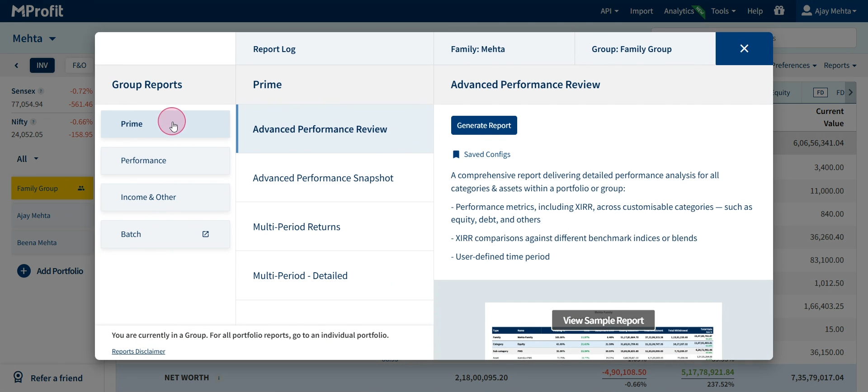Click View Sample Report button
This screenshot has height=392, width=868.
tap(604, 321)
